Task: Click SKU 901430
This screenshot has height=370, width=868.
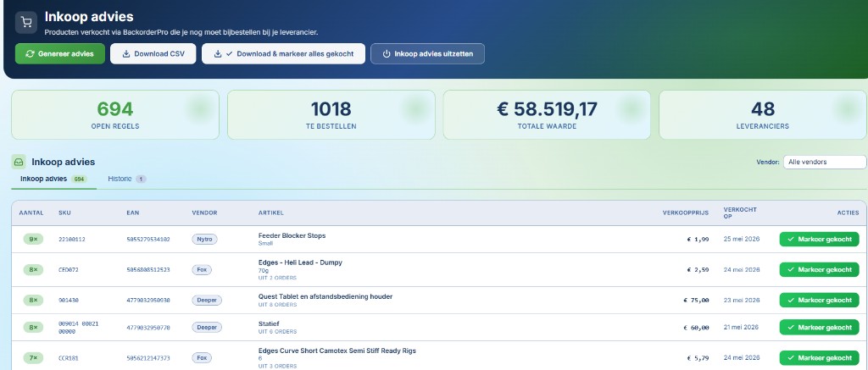Action: coord(69,301)
